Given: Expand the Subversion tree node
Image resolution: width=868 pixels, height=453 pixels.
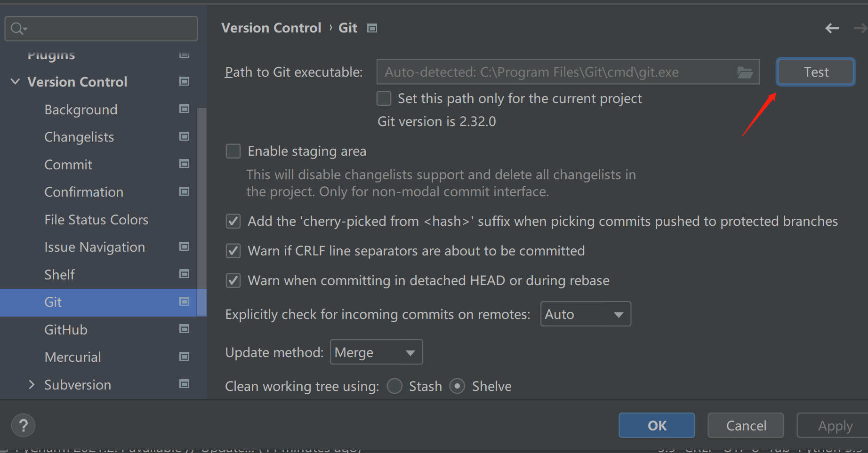Looking at the screenshot, I should click(x=32, y=385).
